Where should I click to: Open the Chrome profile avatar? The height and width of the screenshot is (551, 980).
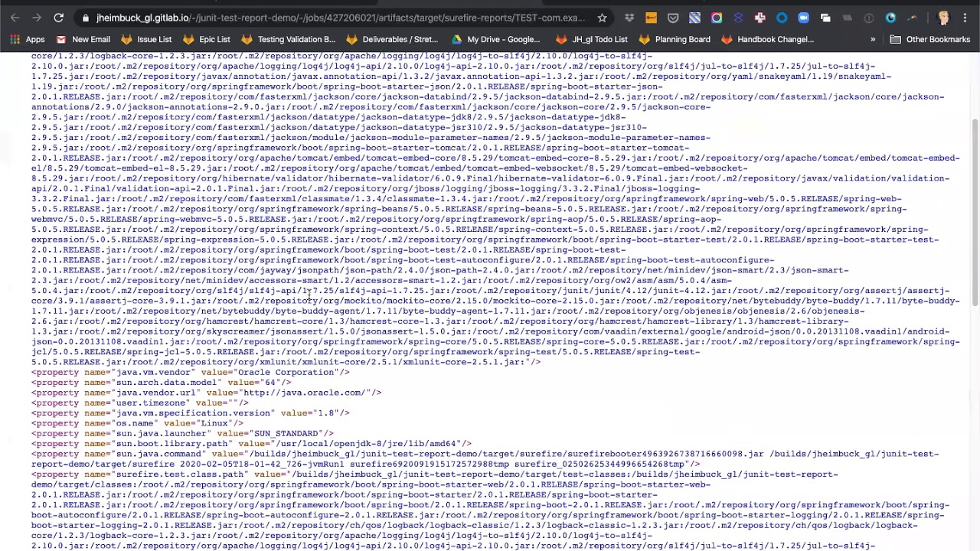click(943, 18)
